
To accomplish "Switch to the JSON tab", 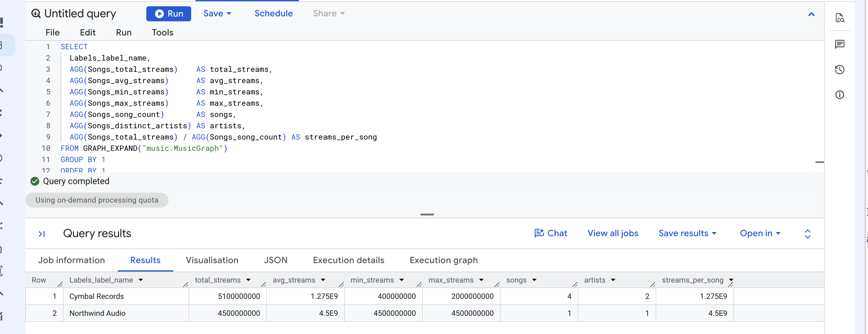I will (x=275, y=260).
